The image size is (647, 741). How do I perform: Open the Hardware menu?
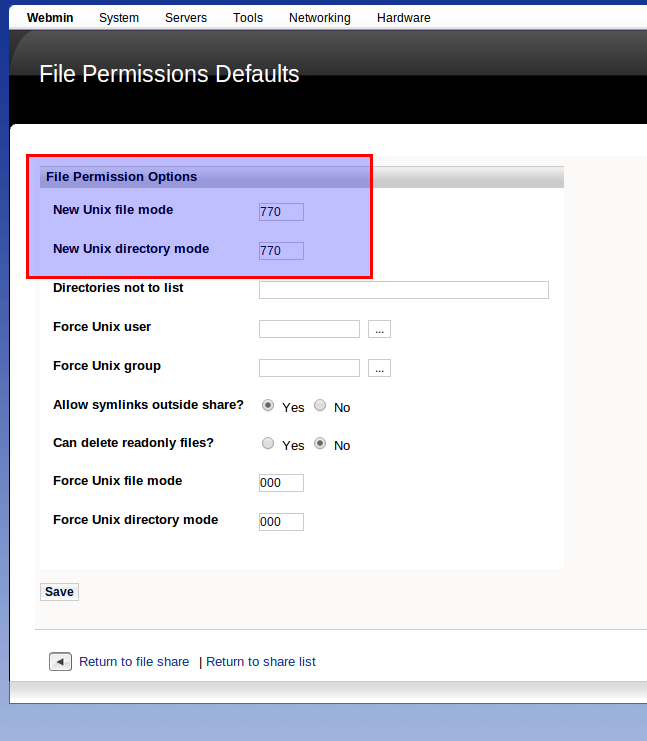(403, 18)
